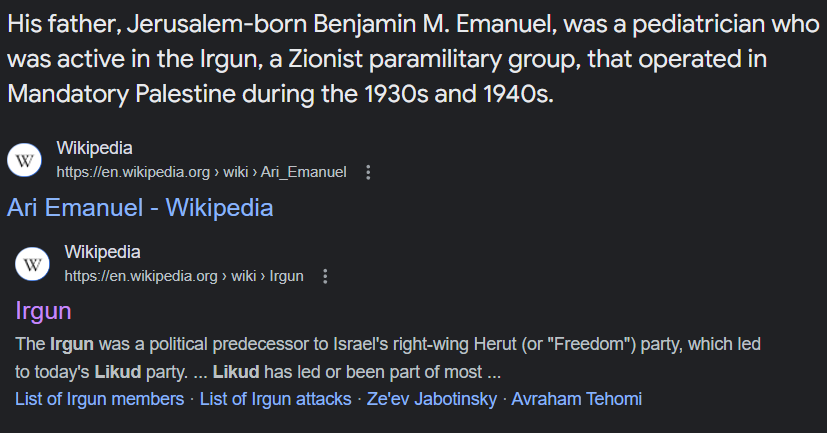Open the three-dot menu for Ari_Emanuel result

pos(368,173)
